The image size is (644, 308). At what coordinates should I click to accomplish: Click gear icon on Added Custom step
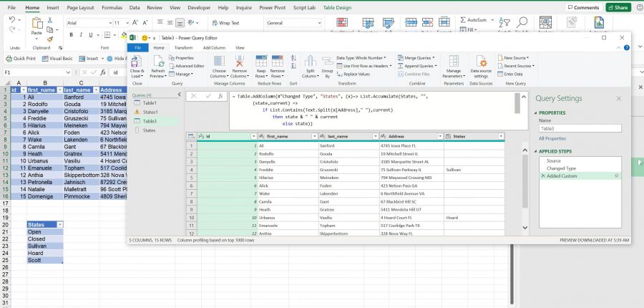point(617,176)
